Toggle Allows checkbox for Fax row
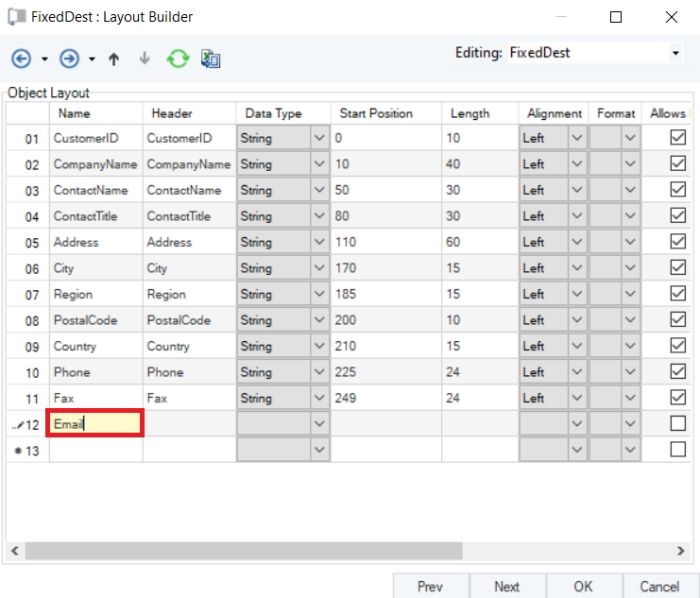This screenshot has width=700, height=598. tap(677, 398)
